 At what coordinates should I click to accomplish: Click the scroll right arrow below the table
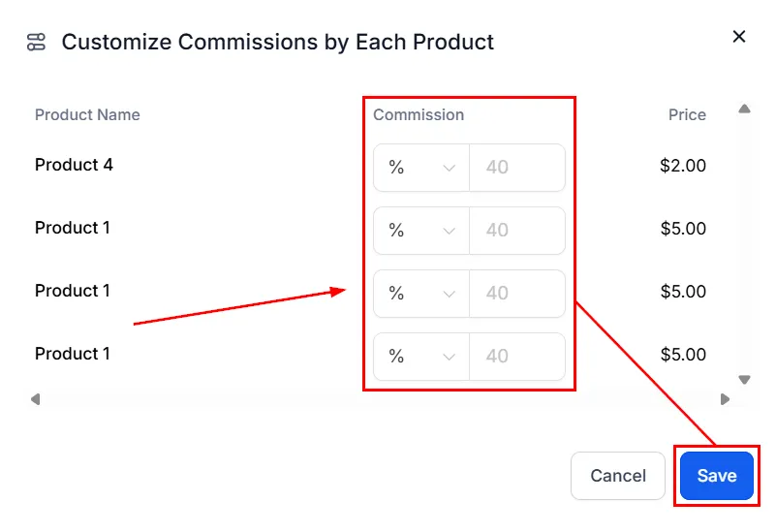coord(725,399)
